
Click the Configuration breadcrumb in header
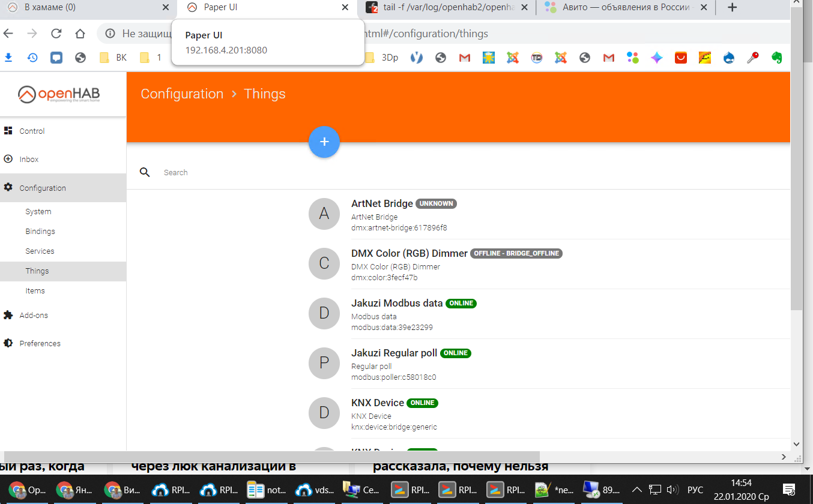coord(182,94)
